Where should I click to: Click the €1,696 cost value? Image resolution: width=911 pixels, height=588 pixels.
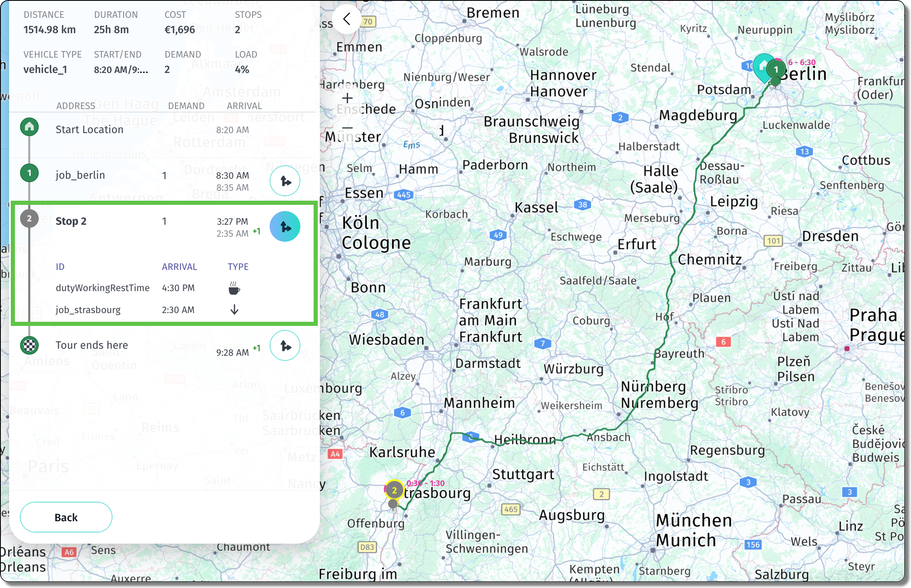coord(180,29)
